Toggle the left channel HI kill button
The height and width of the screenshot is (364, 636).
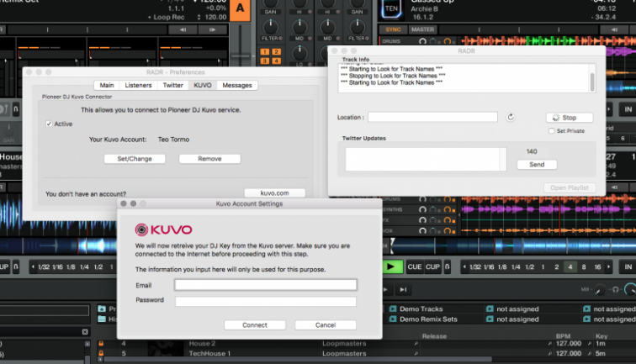pos(310,12)
